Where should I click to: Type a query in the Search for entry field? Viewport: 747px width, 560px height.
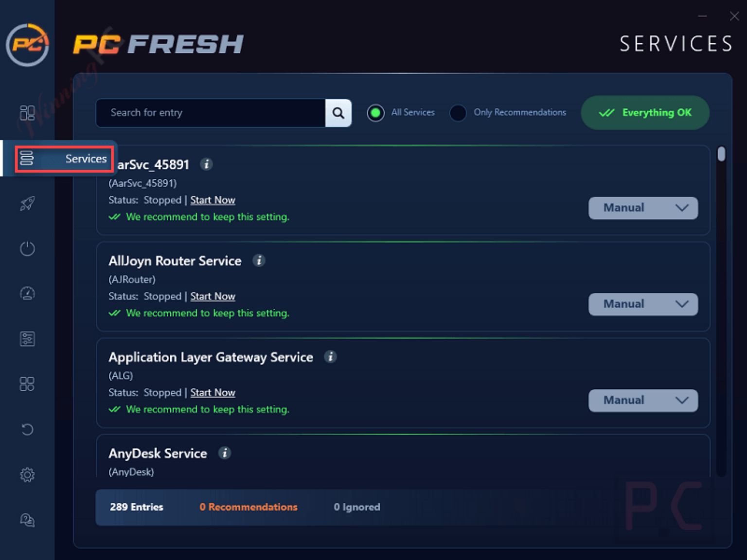pos(209,113)
